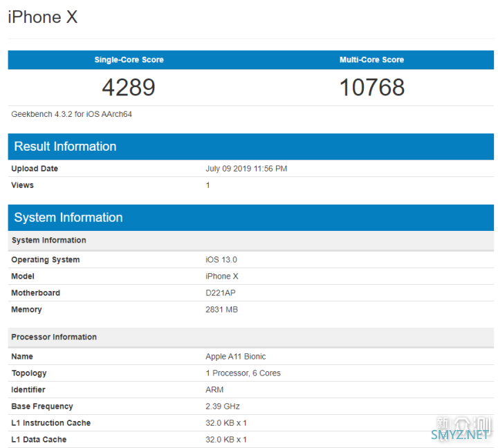
Task: Select the Upload Date label
Action: 35,169
